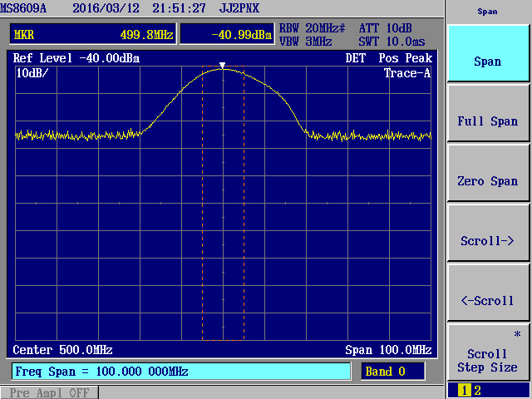This screenshot has width=532, height=399.
Task: Choose the Full Span softkey
Action: pos(488,113)
